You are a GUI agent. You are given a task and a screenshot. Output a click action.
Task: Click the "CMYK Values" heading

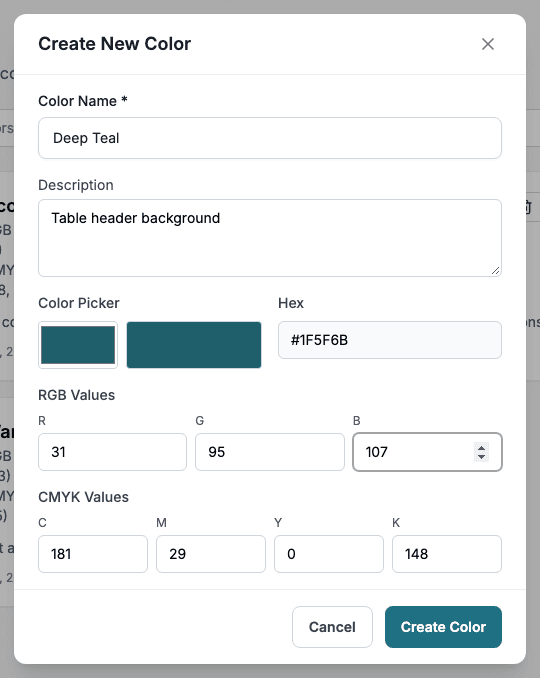pos(83,497)
